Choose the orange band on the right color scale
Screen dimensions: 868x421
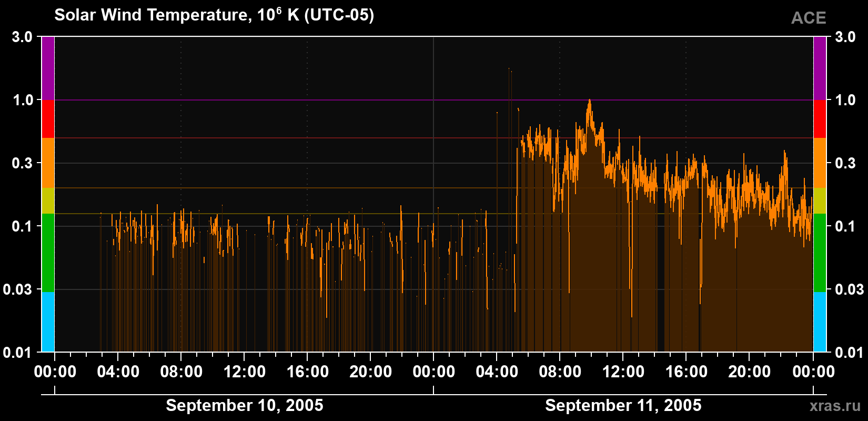click(820, 163)
